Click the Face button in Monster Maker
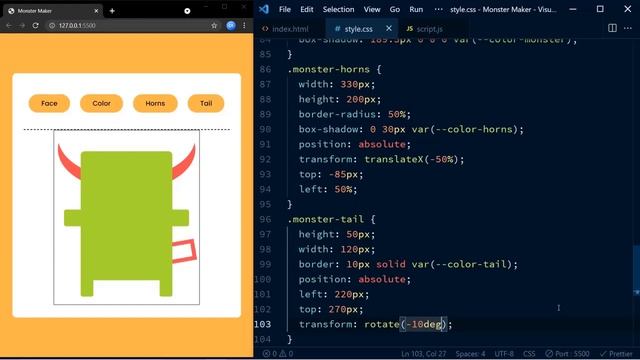The image size is (640, 360). pos(49,103)
